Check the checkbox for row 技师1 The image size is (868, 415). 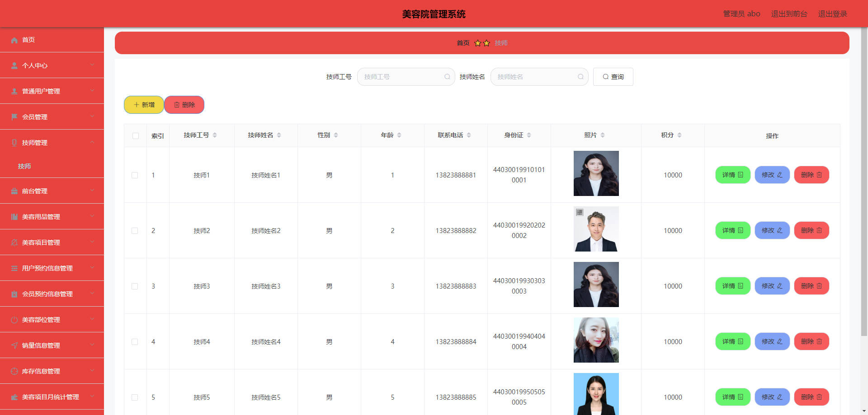pyautogui.click(x=135, y=175)
